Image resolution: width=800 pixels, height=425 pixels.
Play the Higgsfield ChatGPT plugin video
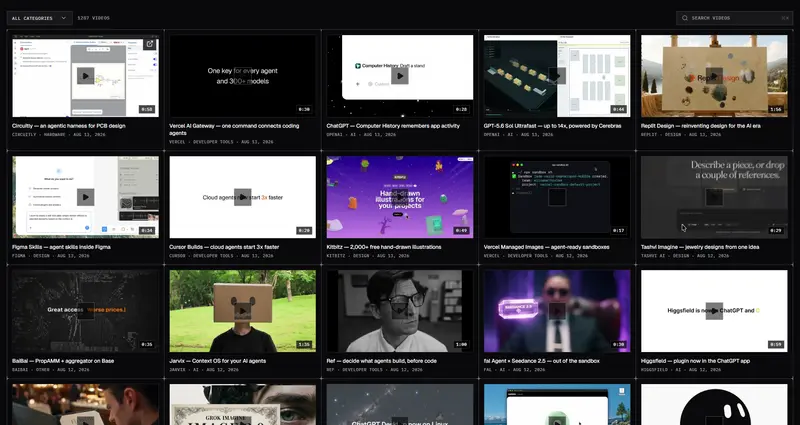pyautogui.click(x=714, y=311)
